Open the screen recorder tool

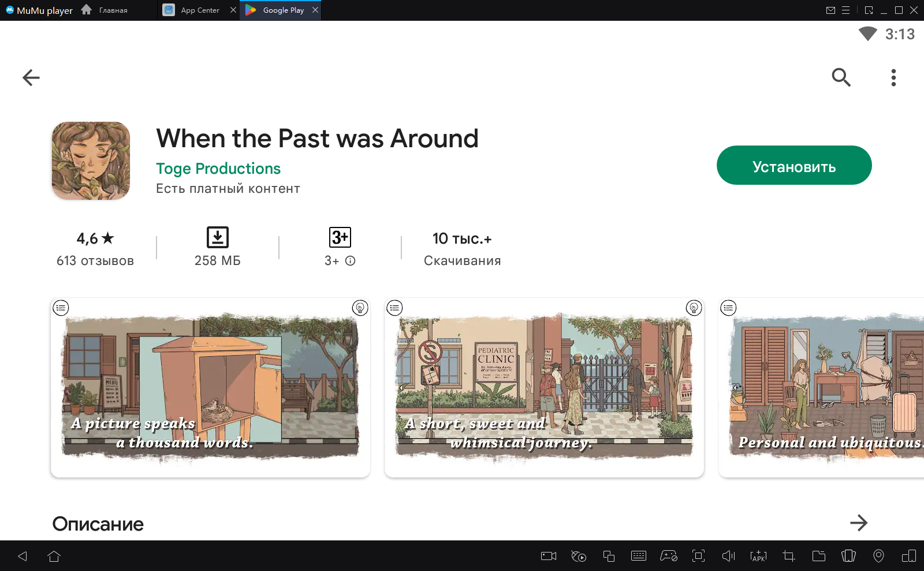(548, 556)
